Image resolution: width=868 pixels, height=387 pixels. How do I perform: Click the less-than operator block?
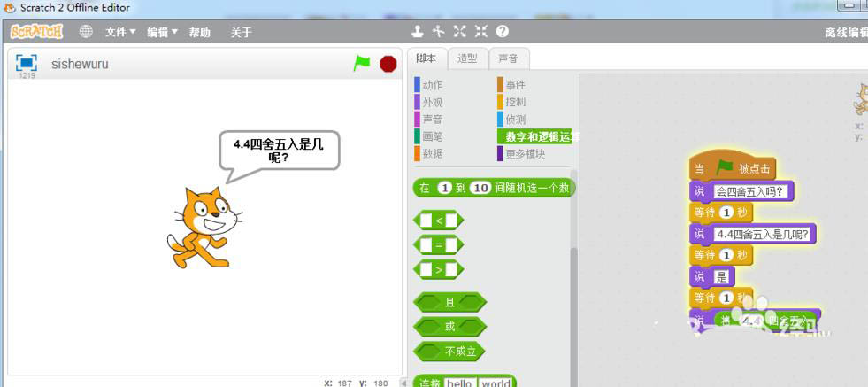point(439,221)
